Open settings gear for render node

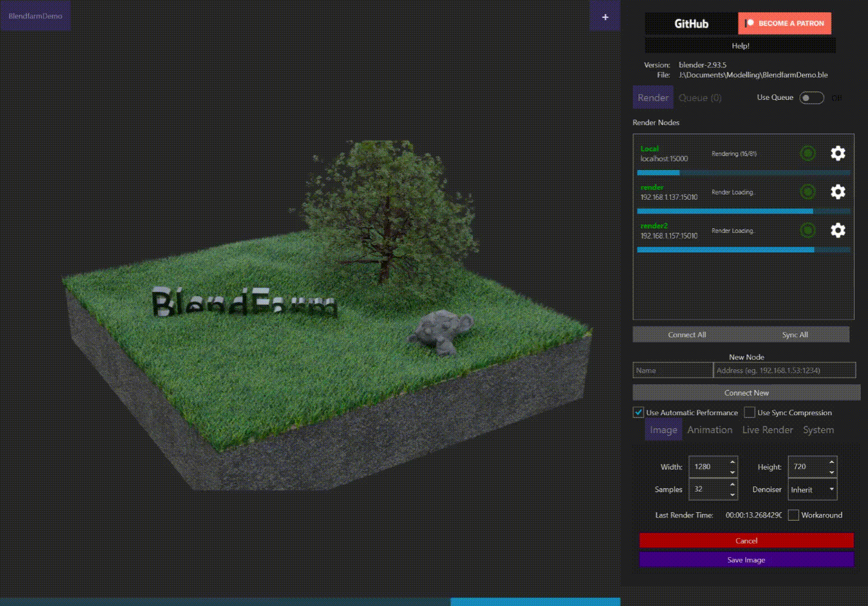click(838, 192)
